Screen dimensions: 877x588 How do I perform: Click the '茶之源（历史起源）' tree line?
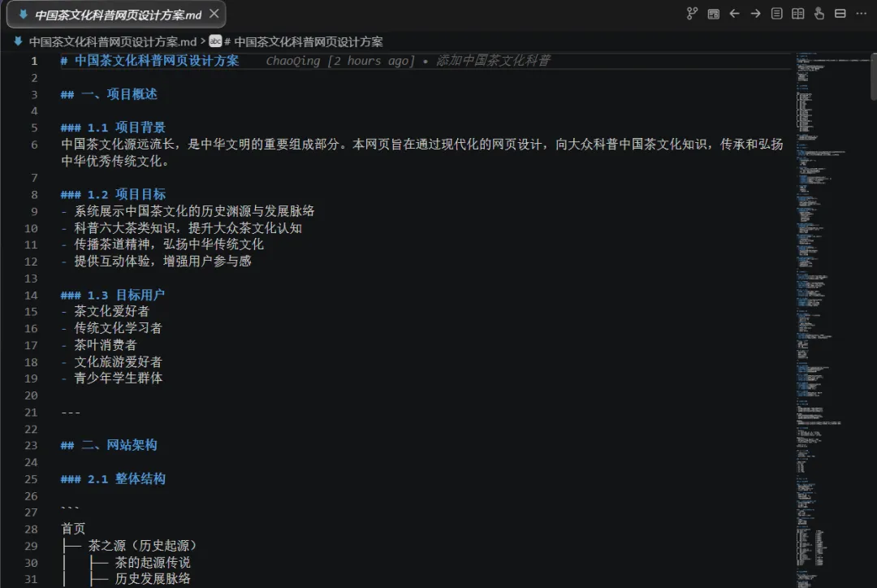(x=143, y=546)
